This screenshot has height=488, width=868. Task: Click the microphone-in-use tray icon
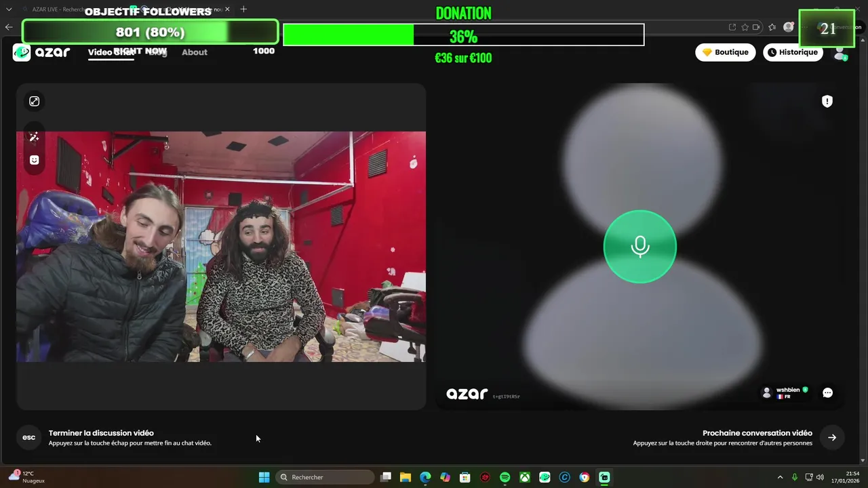pyautogui.click(x=795, y=477)
